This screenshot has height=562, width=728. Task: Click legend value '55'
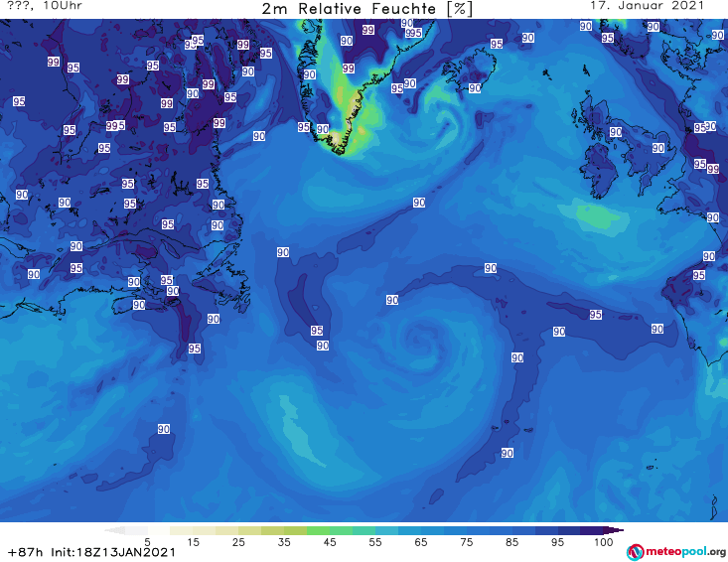(x=375, y=542)
